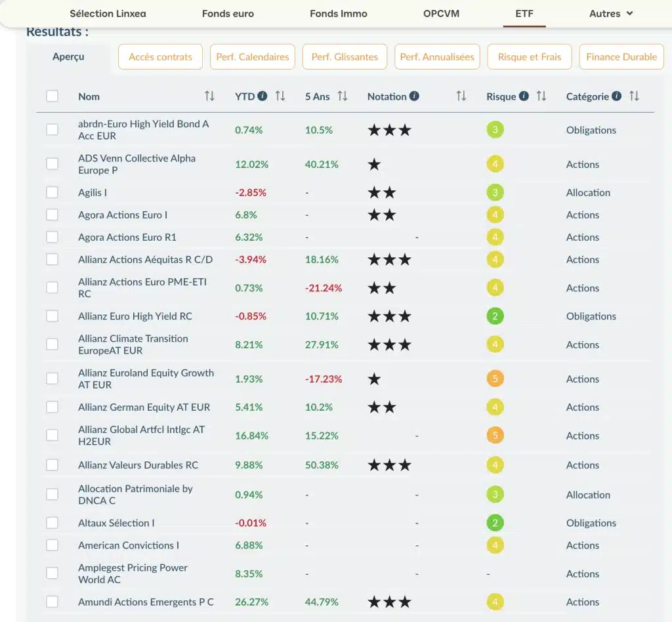Show Accès contrats view
Image resolution: width=672 pixels, height=622 pixels.
click(160, 56)
